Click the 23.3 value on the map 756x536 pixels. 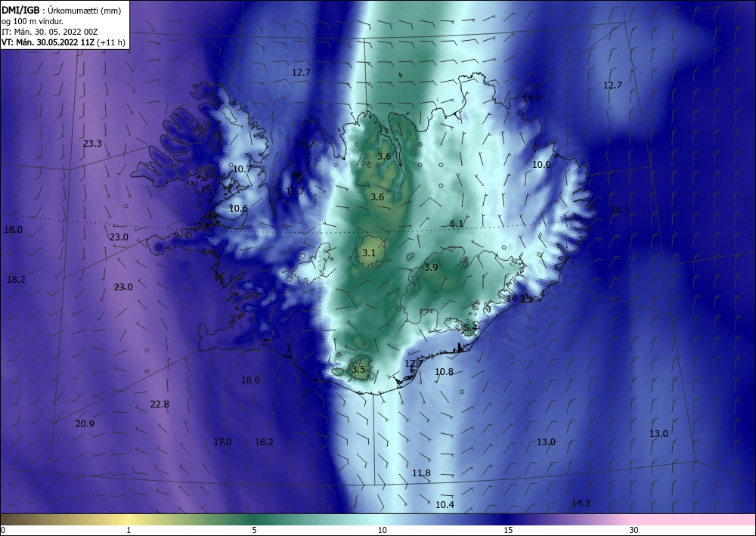92,143
